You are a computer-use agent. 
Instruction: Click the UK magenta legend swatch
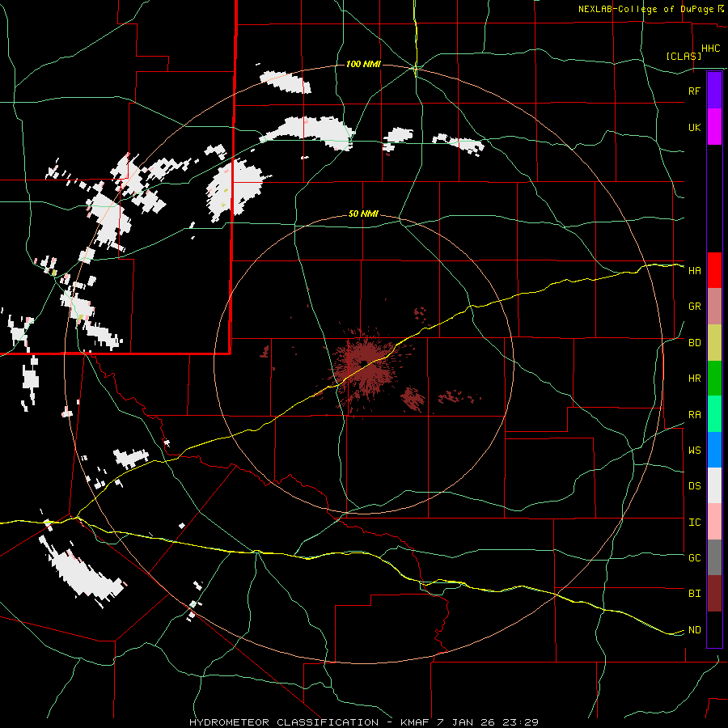click(714, 127)
